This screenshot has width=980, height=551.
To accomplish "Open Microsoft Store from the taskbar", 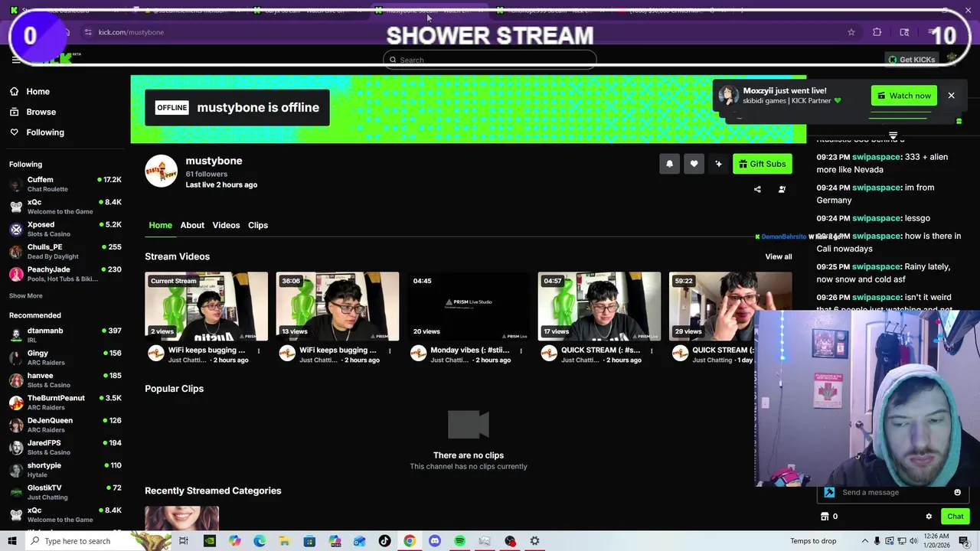I will (309, 541).
